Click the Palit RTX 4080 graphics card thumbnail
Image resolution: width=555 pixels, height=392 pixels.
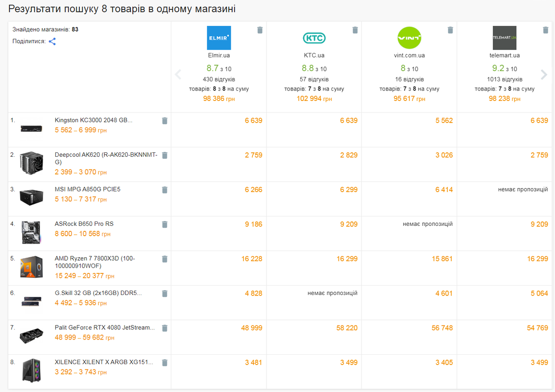tap(31, 335)
